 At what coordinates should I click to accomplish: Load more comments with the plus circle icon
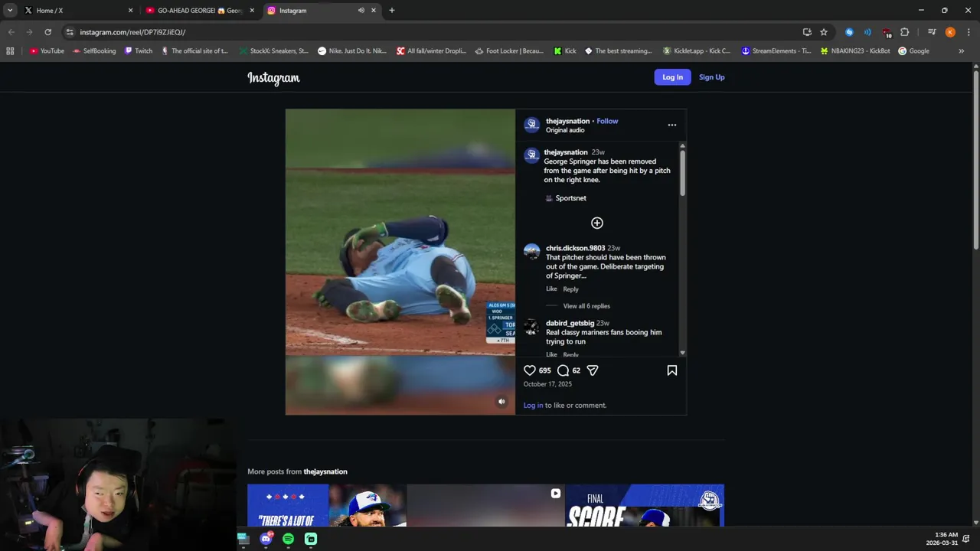tap(597, 223)
